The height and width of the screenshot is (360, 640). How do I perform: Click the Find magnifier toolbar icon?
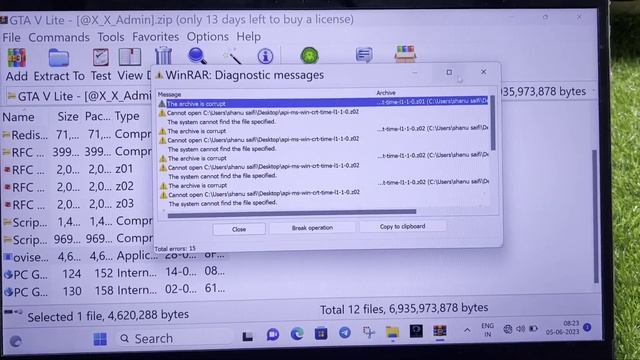[x=197, y=56]
